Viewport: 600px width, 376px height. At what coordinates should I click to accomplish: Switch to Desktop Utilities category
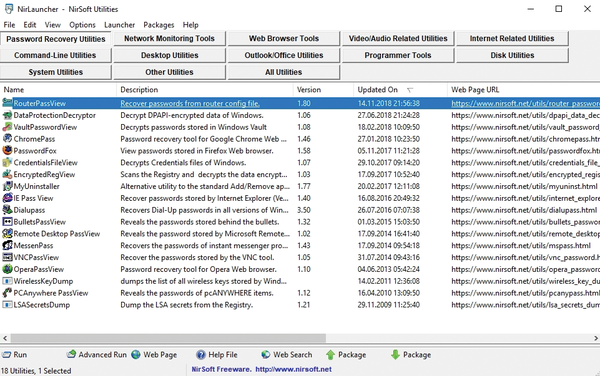click(170, 55)
